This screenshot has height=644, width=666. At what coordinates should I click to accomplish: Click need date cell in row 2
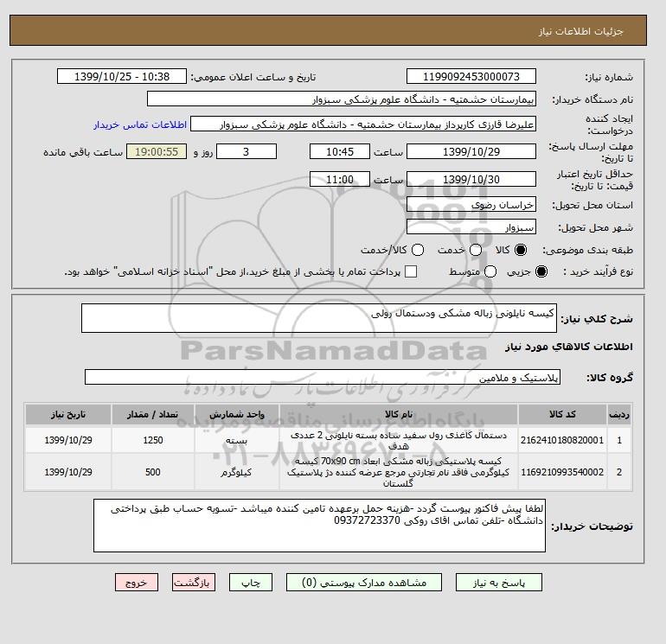tap(68, 472)
